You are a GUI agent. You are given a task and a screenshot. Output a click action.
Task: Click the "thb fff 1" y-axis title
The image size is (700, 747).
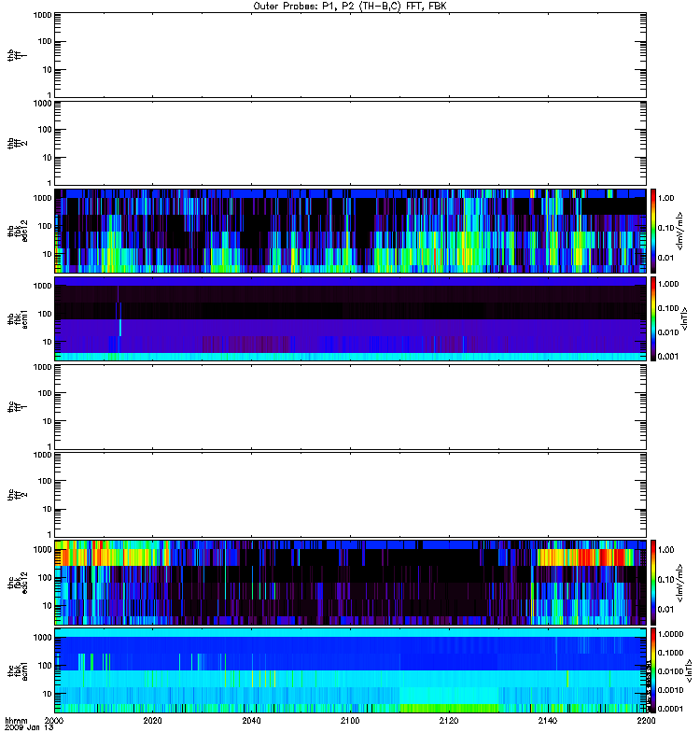tap(17, 55)
